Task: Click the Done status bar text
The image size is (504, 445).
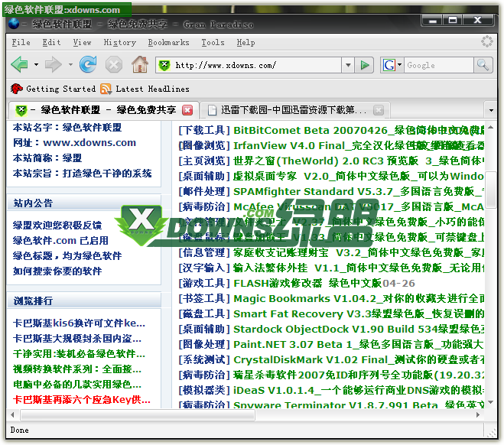Action: point(20,430)
